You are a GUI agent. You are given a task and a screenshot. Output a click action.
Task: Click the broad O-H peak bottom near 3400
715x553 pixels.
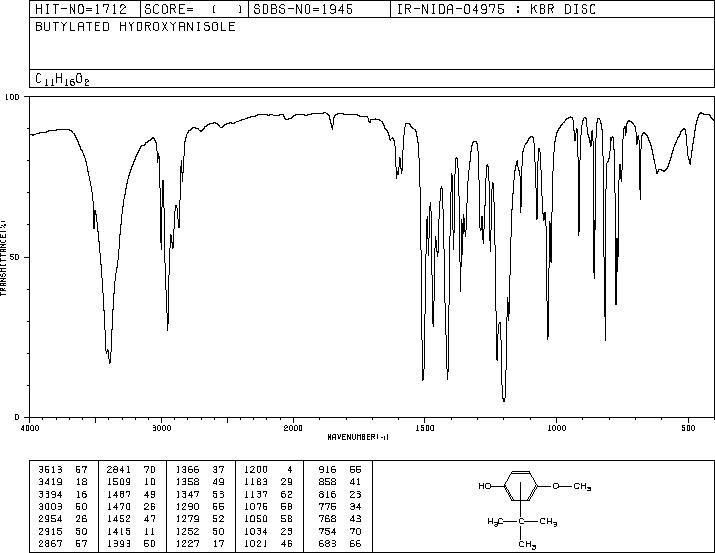tap(110, 362)
